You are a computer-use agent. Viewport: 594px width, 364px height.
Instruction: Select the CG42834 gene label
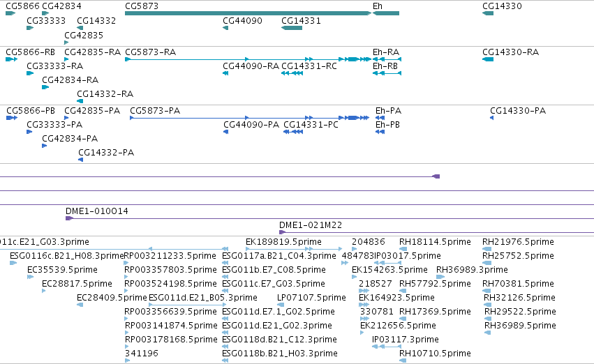(x=61, y=6)
